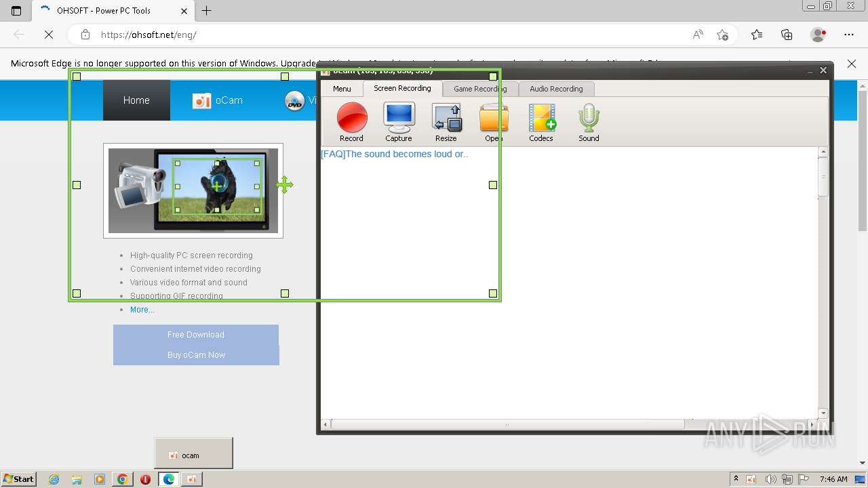This screenshot has height=488, width=868.
Task: Click the Edge page vertical scrollbar
Action: (863, 159)
